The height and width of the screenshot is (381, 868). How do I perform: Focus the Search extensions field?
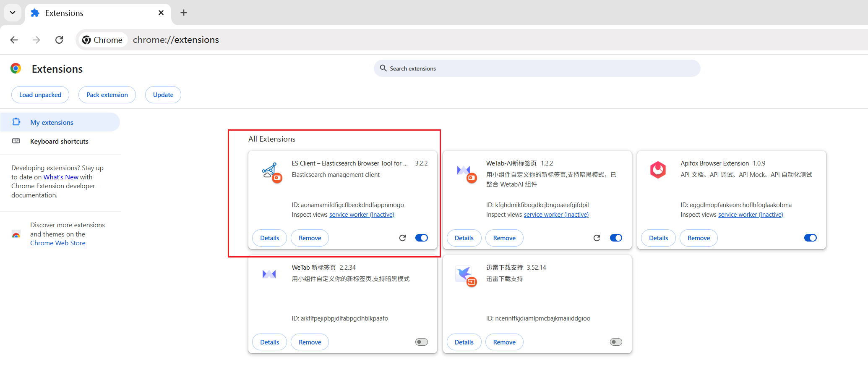pyautogui.click(x=537, y=68)
